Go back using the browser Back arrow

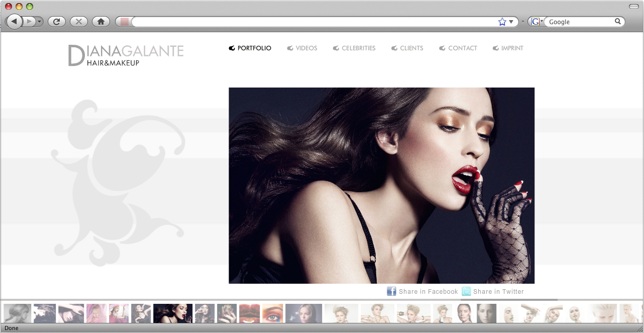click(14, 22)
